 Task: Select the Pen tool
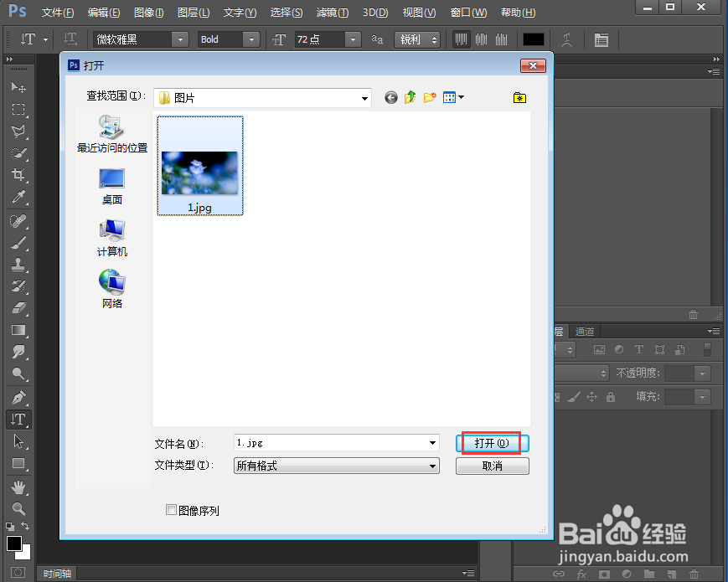pos(18,398)
